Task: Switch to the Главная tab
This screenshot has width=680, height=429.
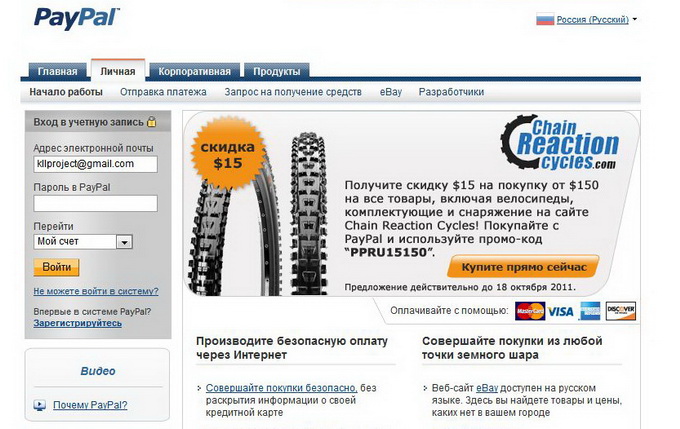Action: pyautogui.click(x=57, y=72)
